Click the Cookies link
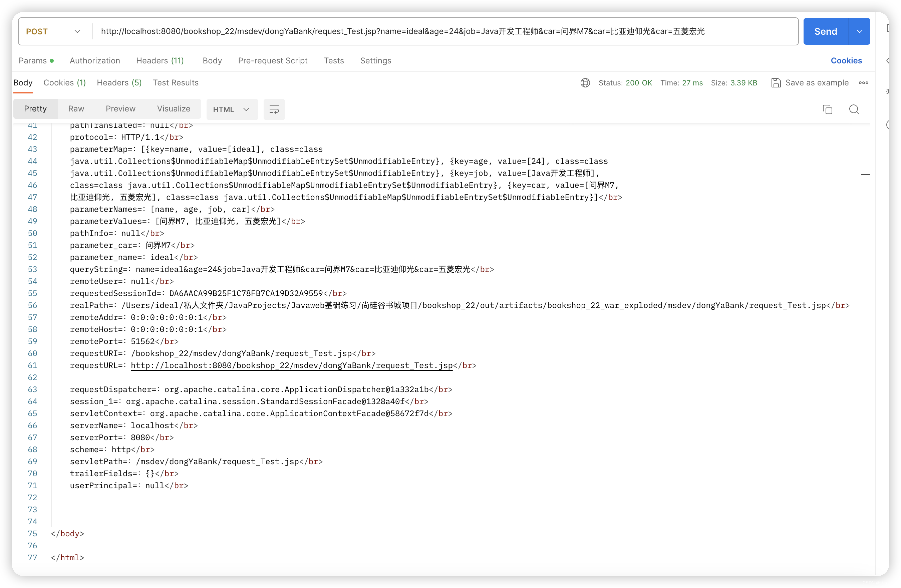The width and height of the screenshot is (901, 588). click(x=846, y=61)
